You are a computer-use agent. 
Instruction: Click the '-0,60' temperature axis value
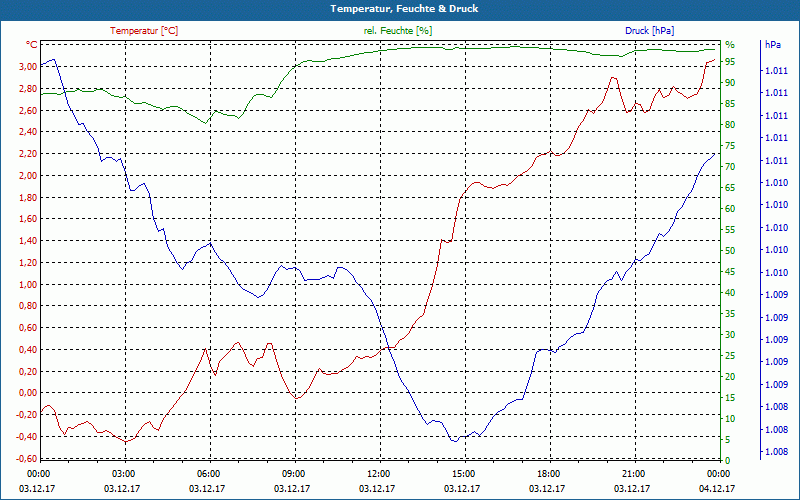tap(27, 459)
